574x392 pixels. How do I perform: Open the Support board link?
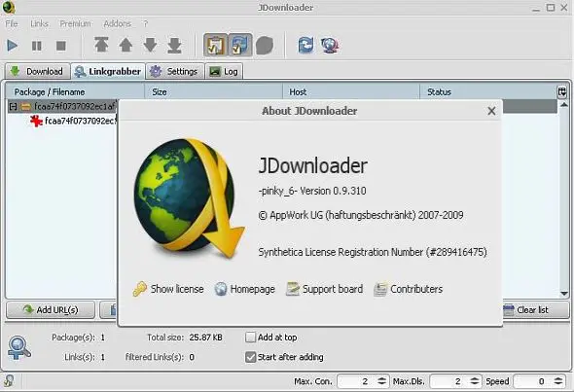[324, 289]
